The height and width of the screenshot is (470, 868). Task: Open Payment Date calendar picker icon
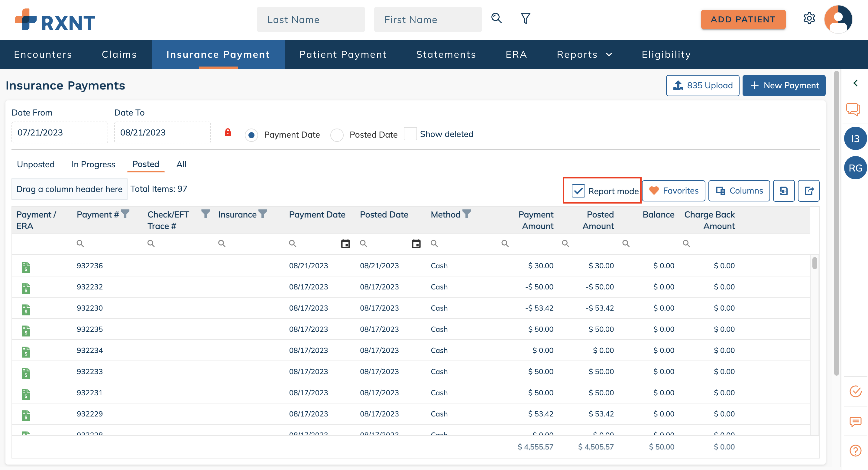345,243
